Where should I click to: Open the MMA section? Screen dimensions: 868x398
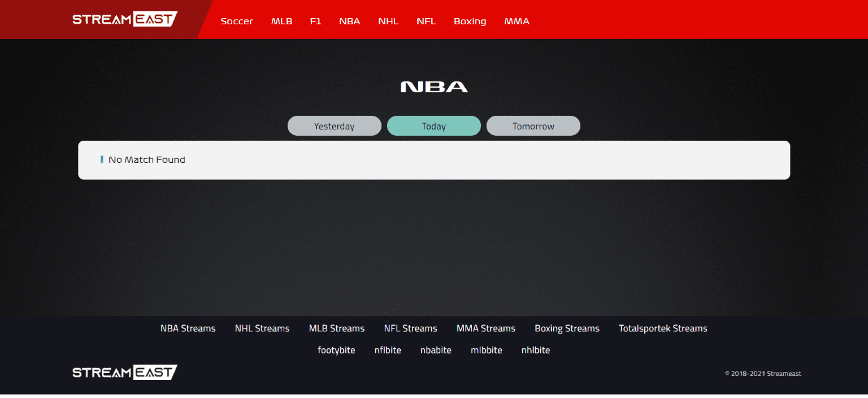tap(517, 21)
